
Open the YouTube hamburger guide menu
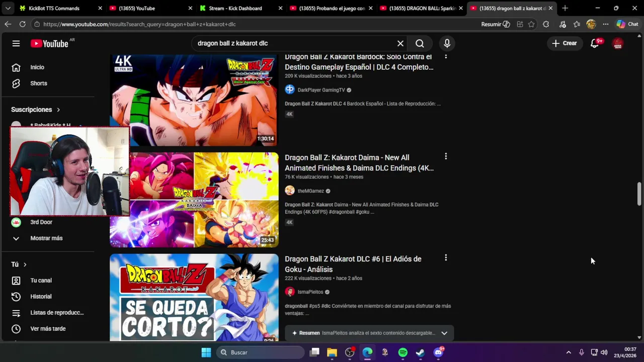(x=16, y=43)
